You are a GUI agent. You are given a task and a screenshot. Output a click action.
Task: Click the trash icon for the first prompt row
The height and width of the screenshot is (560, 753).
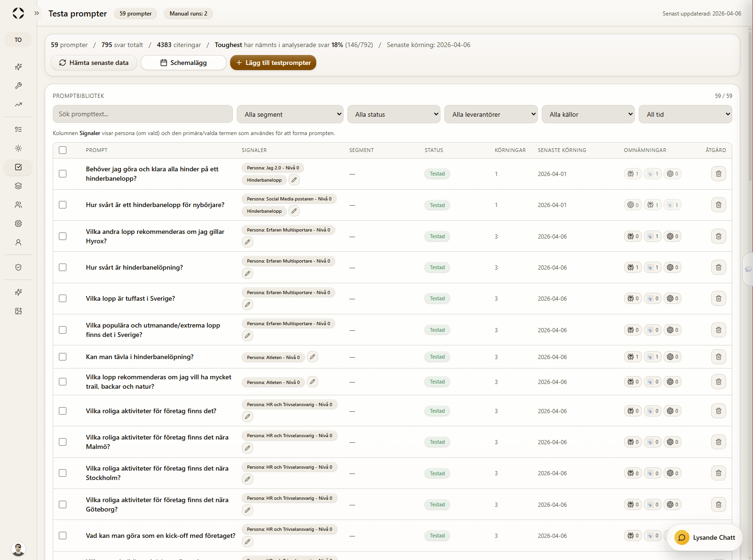point(718,174)
